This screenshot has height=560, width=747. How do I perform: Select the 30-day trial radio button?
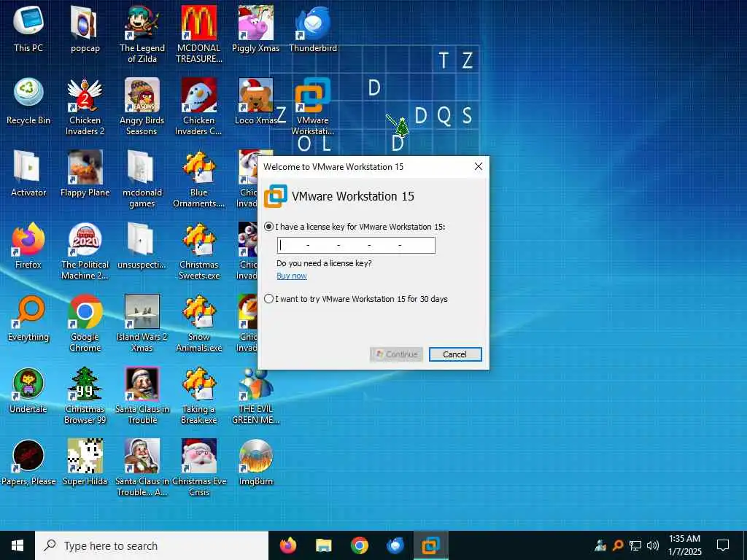(x=268, y=299)
